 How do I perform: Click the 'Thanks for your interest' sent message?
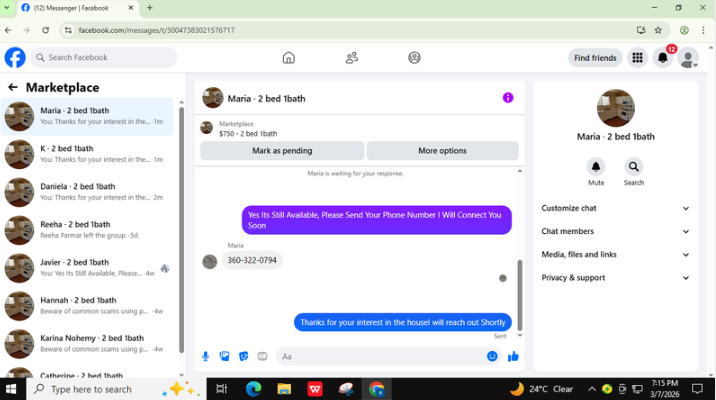pos(403,322)
